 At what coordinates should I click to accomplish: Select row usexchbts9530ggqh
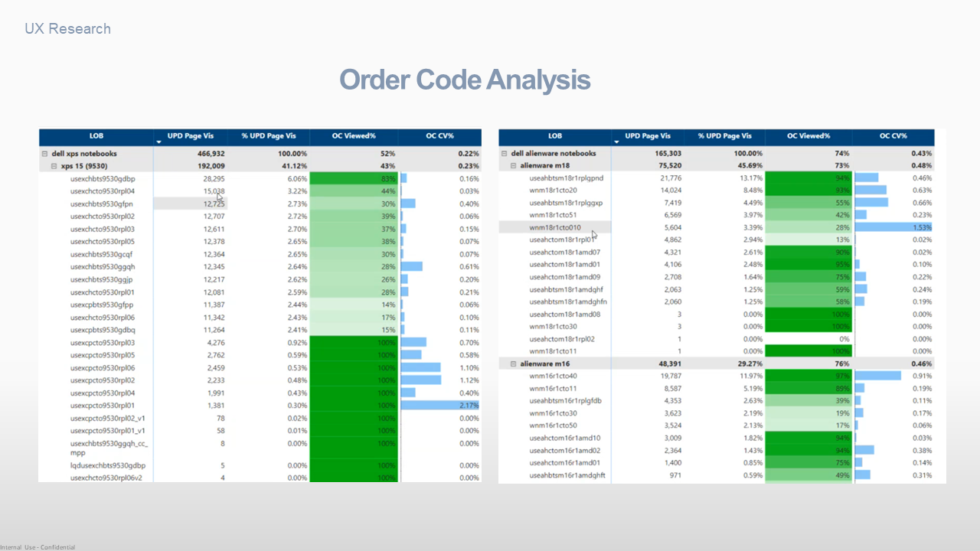(260, 267)
